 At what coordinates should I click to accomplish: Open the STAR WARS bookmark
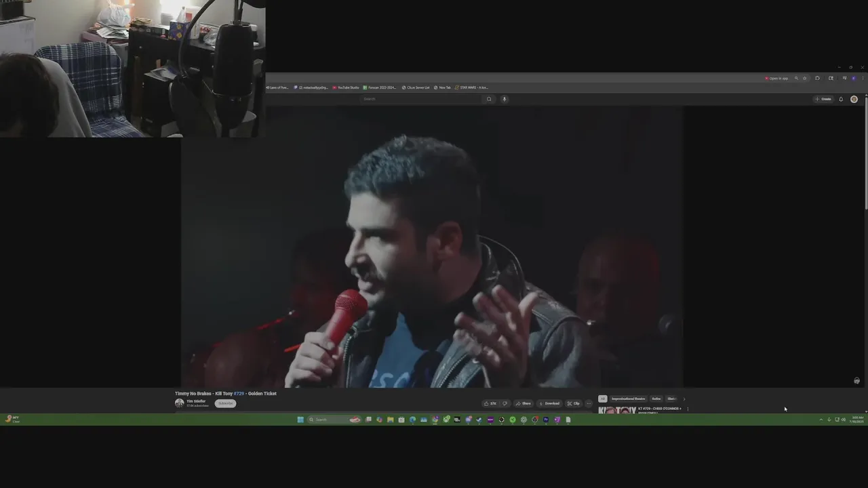tap(471, 87)
